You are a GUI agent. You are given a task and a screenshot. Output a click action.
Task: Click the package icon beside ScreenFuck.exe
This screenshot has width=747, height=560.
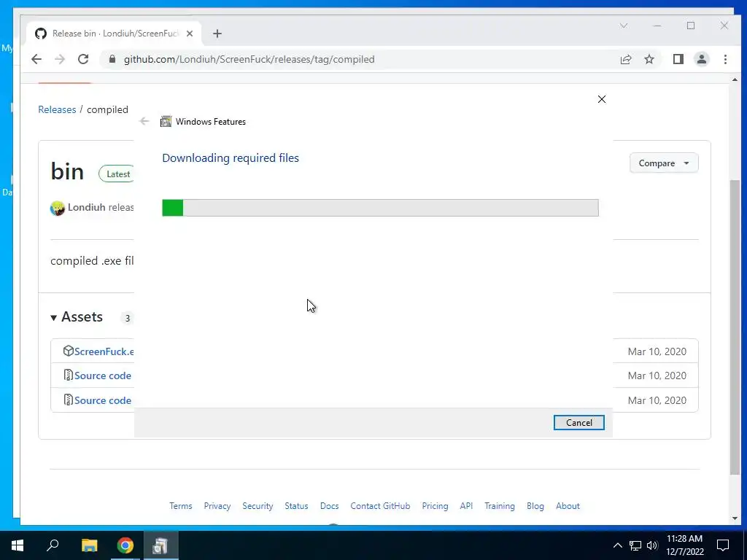point(68,351)
